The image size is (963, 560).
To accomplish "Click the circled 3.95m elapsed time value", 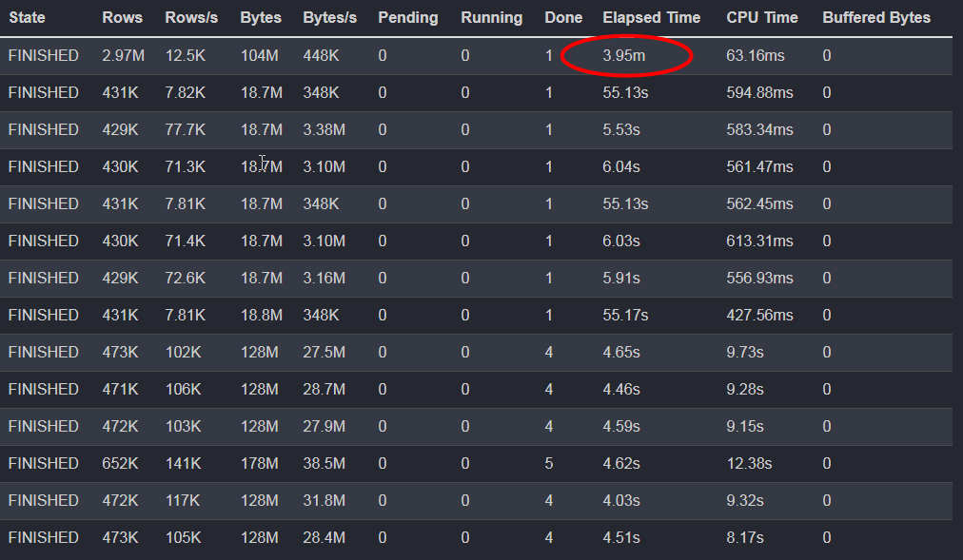I will pos(626,55).
